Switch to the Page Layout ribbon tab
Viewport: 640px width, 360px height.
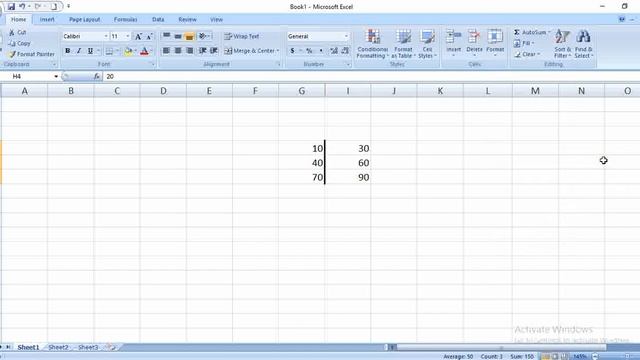click(x=84, y=19)
